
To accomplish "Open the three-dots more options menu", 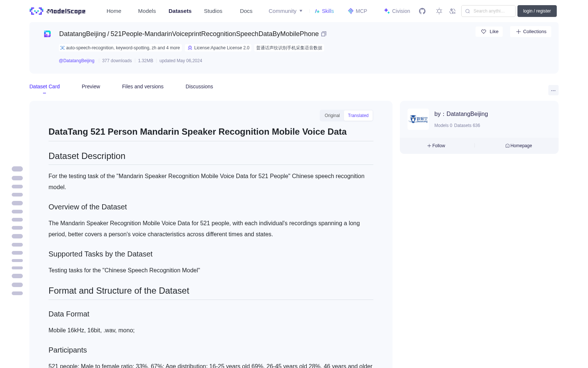I will tap(553, 90).
